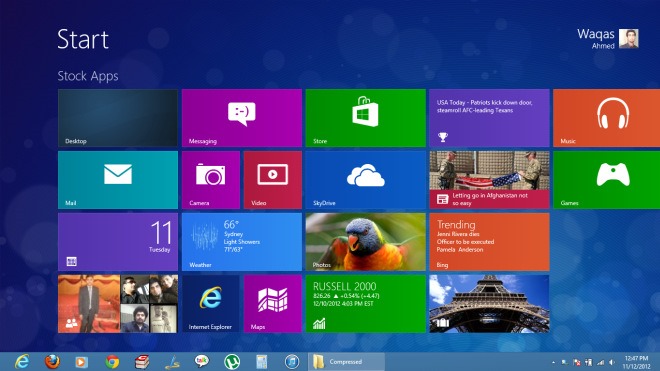
Task: Launch Firefox from the taskbar
Action: tap(52, 362)
